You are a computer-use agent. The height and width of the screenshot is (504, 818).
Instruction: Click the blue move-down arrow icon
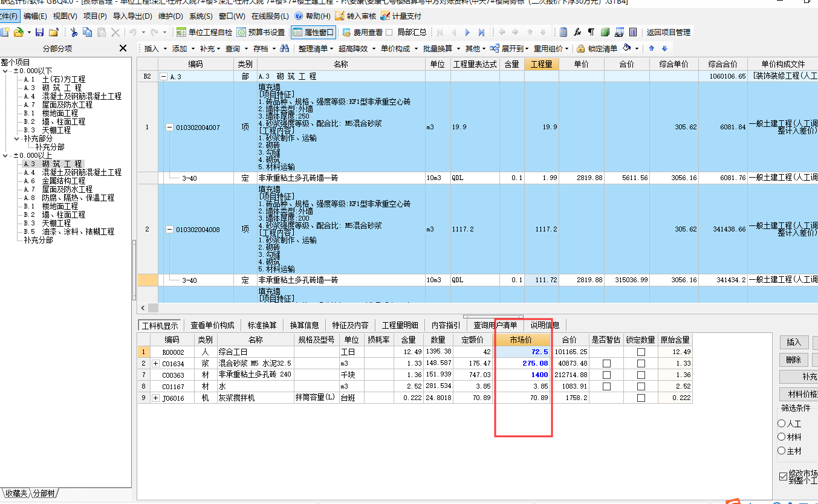(x=664, y=48)
